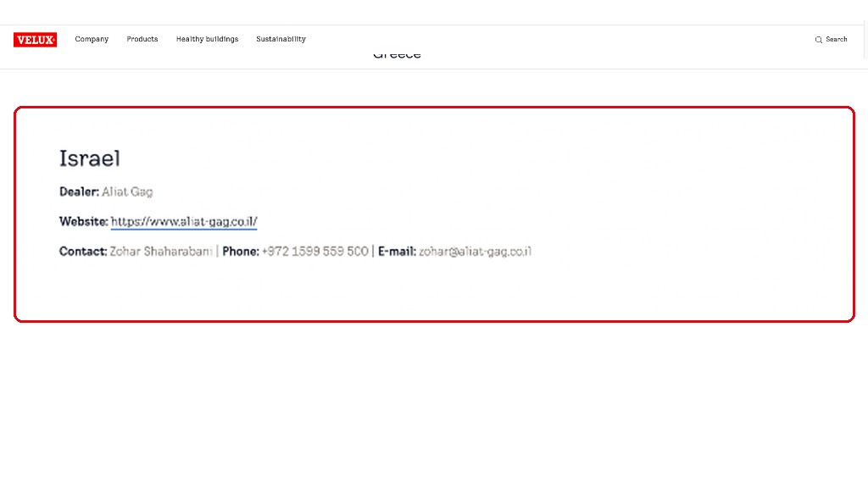Click the Contact: label
Image resolution: width=868 pixels, height=488 pixels.
(x=83, y=252)
